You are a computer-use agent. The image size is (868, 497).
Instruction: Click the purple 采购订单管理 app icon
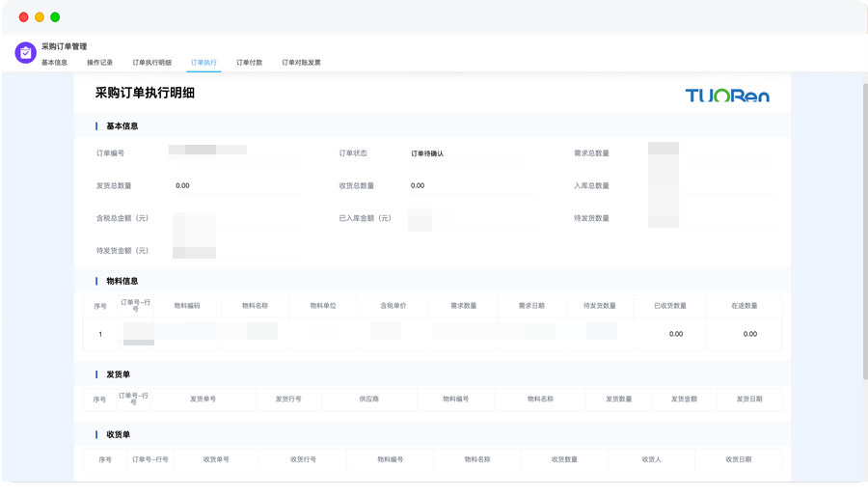(25, 53)
